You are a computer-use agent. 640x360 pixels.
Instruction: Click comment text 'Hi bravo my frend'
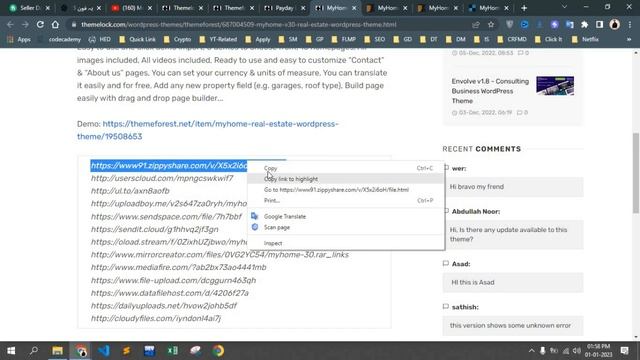[477, 187]
